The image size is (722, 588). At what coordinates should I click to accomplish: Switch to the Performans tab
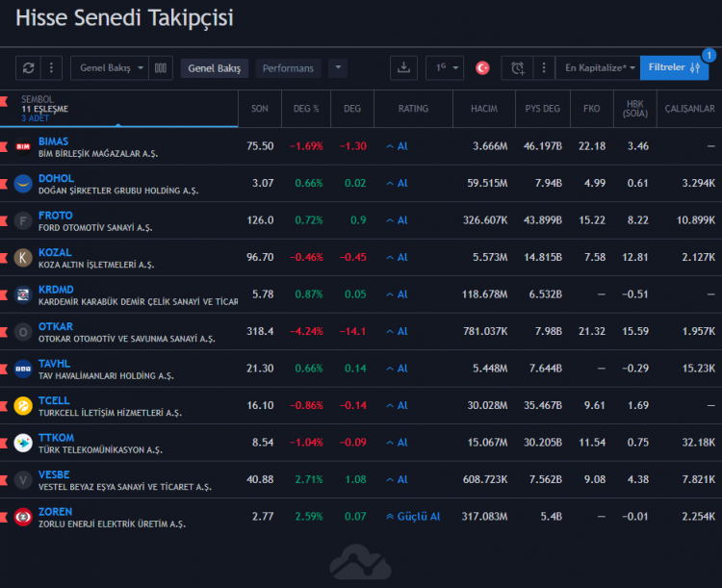coord(288,68)
